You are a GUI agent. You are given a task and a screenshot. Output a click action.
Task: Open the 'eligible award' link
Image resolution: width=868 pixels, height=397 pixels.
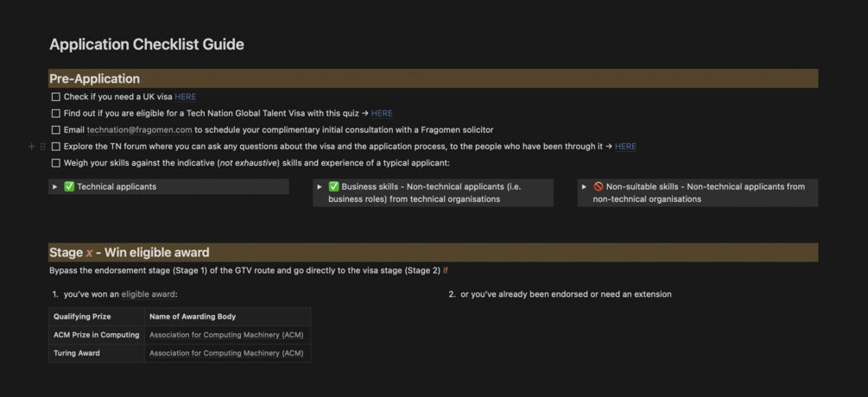pos(148,294)
